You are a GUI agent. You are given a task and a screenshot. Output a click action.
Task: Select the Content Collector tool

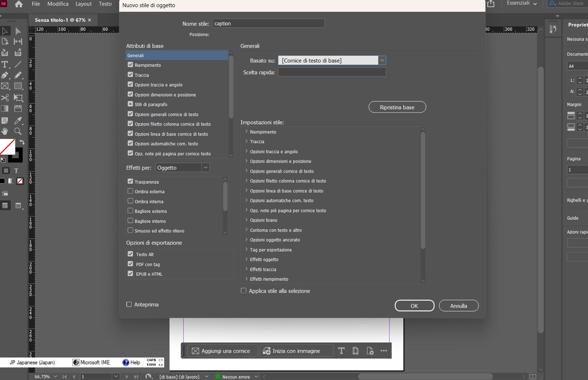pos(5,53)
